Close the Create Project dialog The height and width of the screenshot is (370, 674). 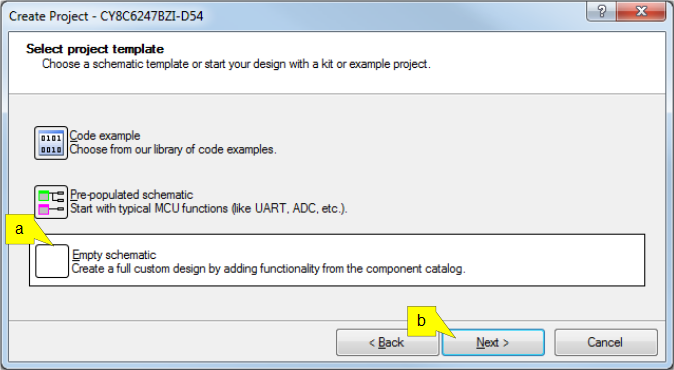641,11
